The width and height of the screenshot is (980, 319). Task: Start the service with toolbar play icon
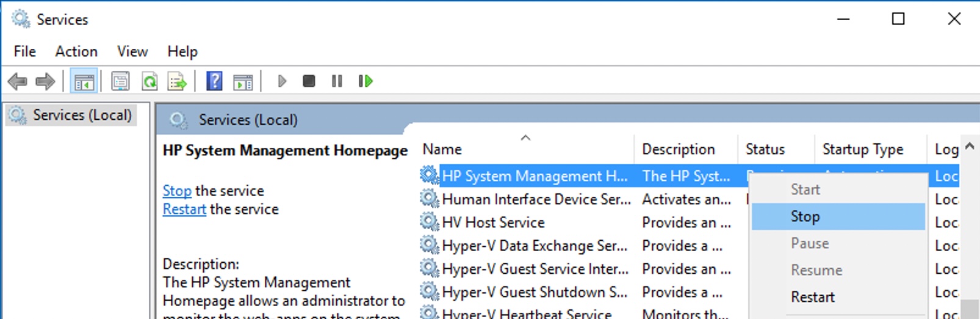(281, 81)
